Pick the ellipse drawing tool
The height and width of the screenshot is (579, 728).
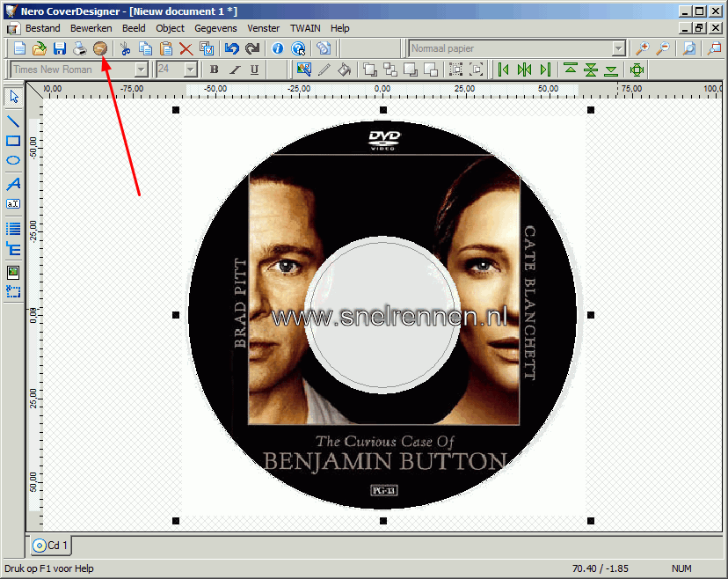[13, 160]
